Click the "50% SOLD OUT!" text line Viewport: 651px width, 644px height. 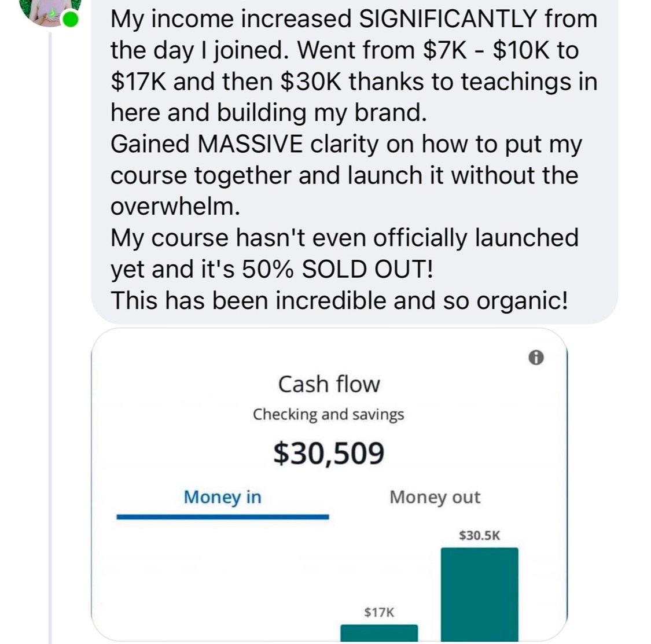click(271, 269)
